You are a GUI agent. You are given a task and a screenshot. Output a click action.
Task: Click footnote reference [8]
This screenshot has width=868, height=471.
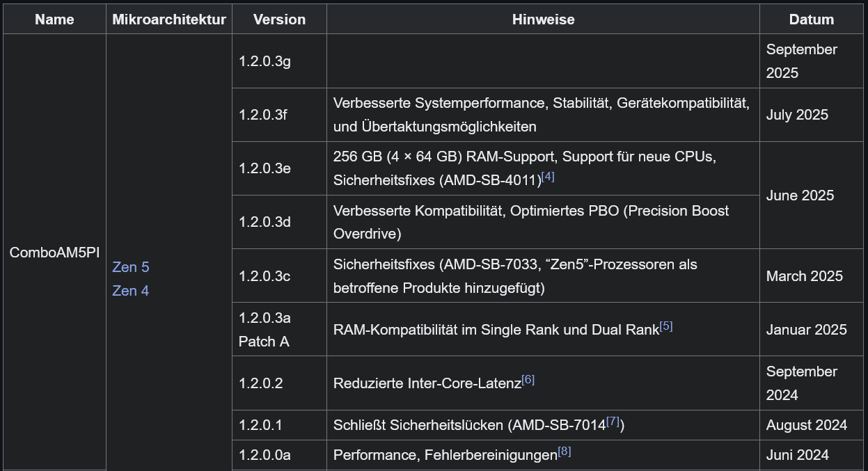click(x=565, y=451)
